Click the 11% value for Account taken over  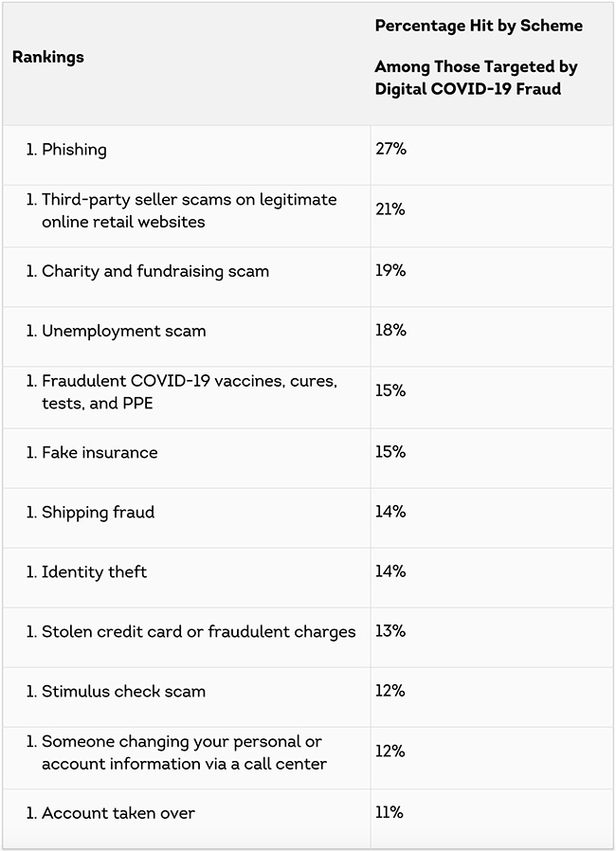tap(389, 812)
